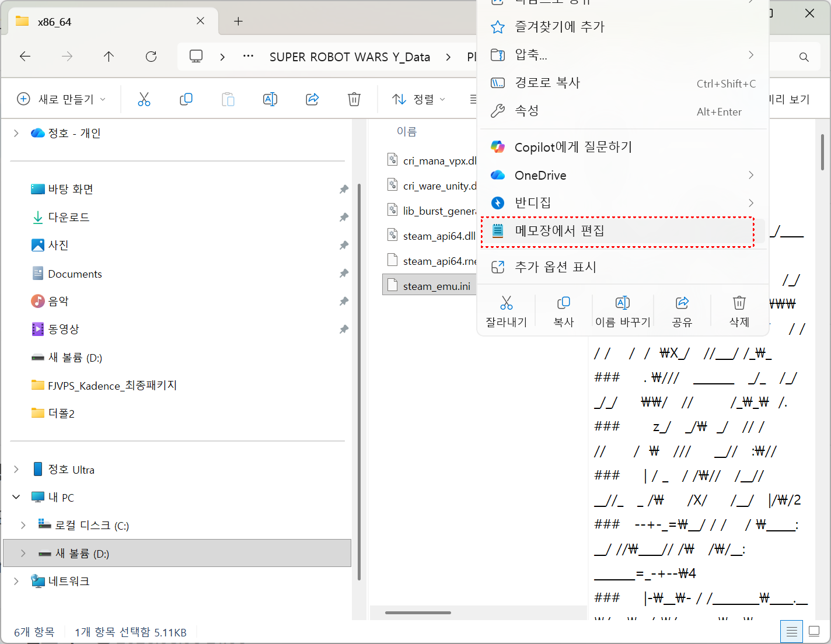Select the steam_emu.ini file
831x644 pixels.
[430, 286]
